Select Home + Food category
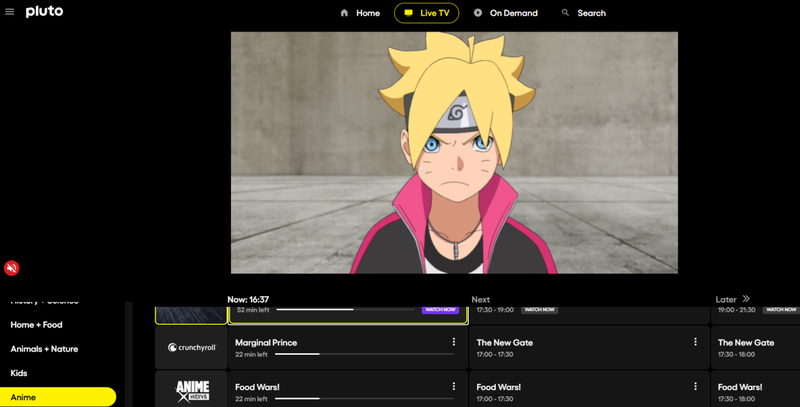This screenshot has height=407, width=800. (x=36, y=325)
